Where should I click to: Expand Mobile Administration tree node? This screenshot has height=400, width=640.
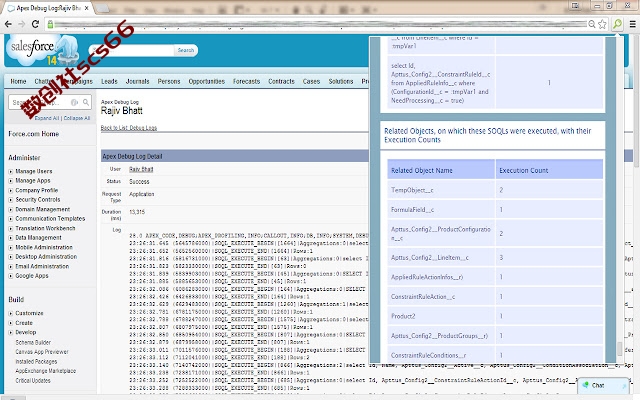(11, 247)
